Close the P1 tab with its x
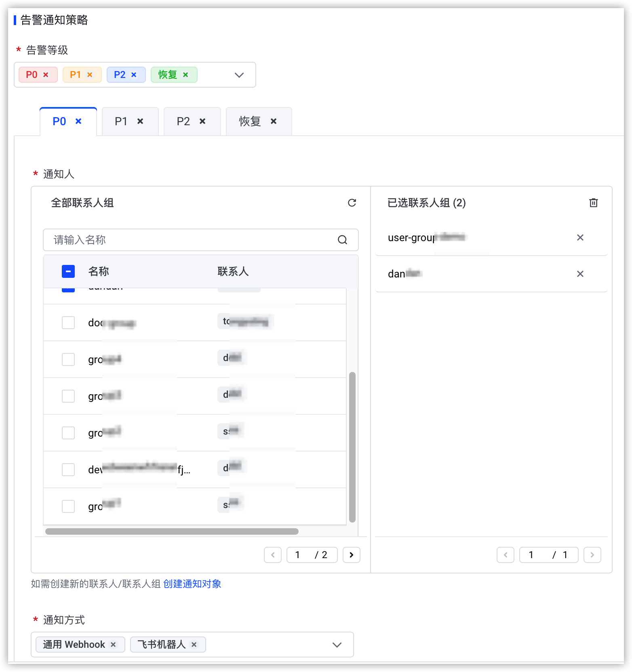 140,121
